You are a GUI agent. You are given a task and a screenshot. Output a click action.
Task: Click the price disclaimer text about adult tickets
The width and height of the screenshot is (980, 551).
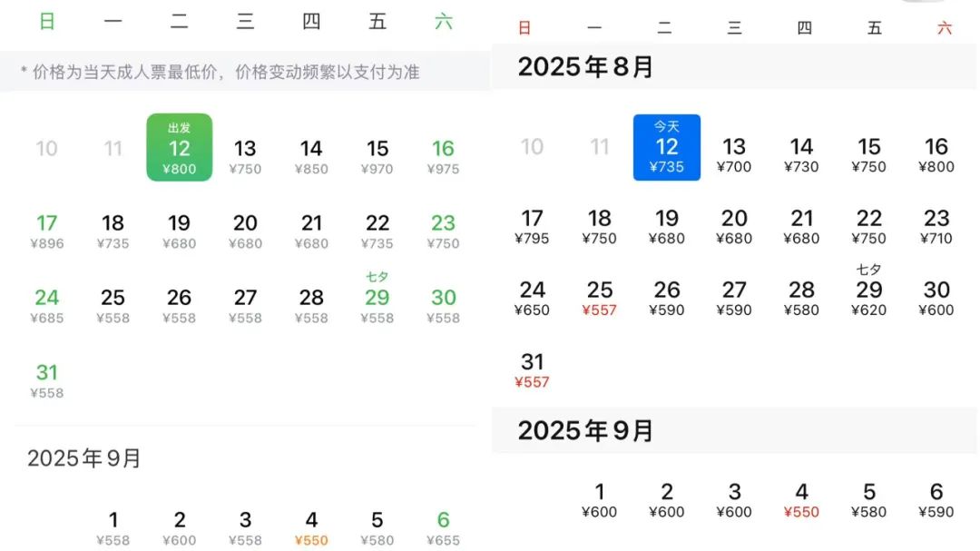pyautogui.click(x=218, y=71)
